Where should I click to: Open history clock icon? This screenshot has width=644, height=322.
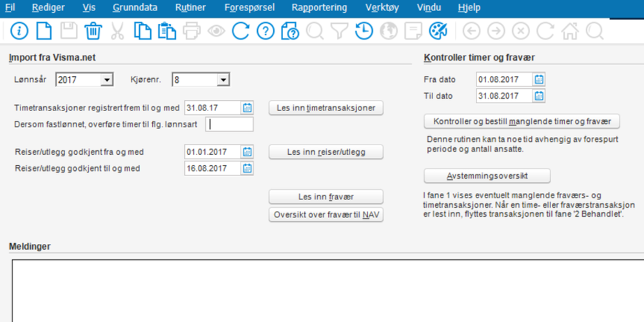tap(364, 31)
